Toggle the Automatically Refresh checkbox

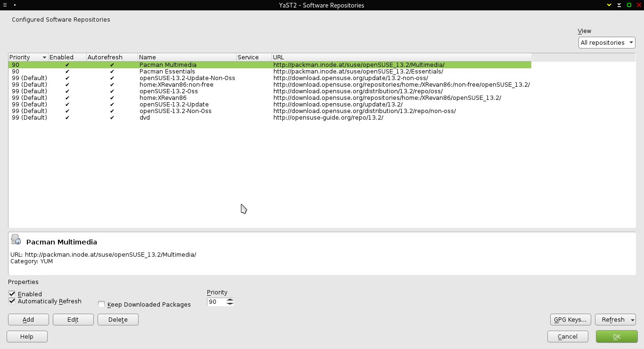pyautogui.click(x=12, y=301)
